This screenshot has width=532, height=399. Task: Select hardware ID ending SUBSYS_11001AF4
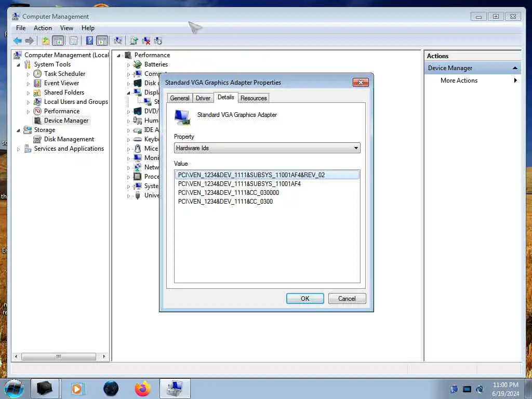239,184
